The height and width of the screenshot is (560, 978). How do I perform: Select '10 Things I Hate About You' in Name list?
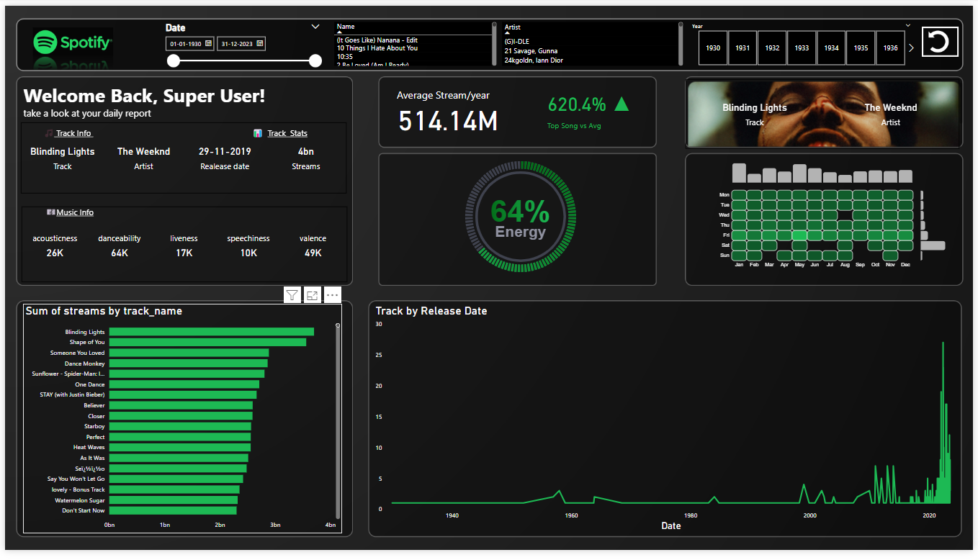(377, 48)
